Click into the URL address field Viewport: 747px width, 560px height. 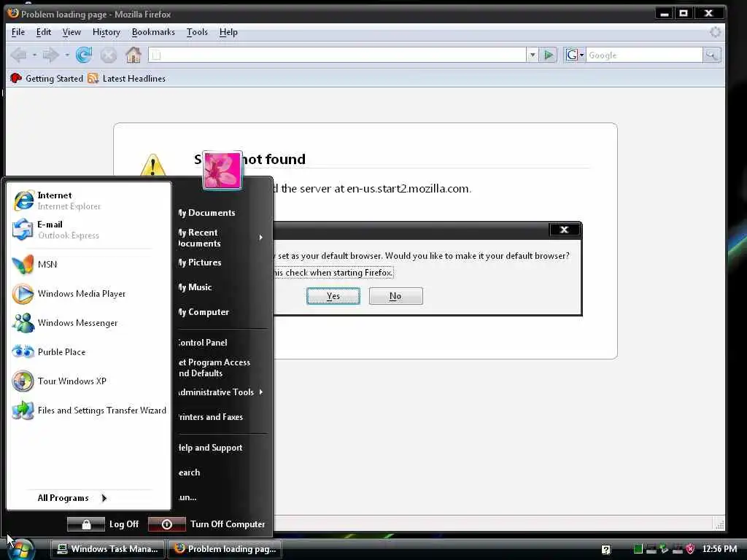point(337,55)
